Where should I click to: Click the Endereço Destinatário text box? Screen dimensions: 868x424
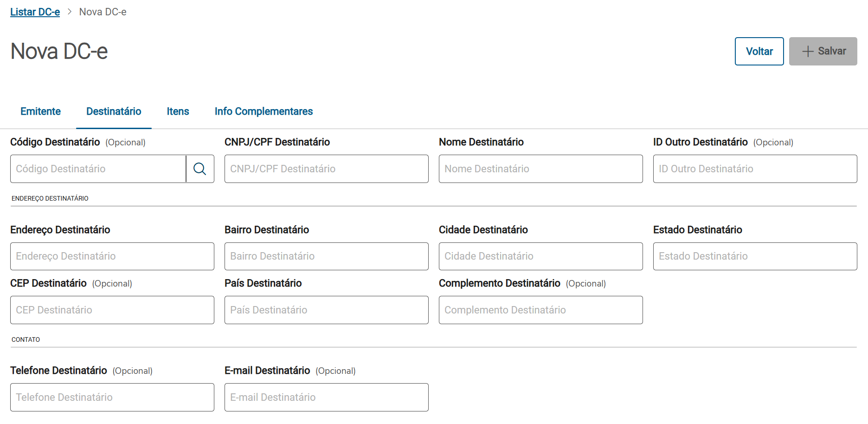tap(112, 256)
